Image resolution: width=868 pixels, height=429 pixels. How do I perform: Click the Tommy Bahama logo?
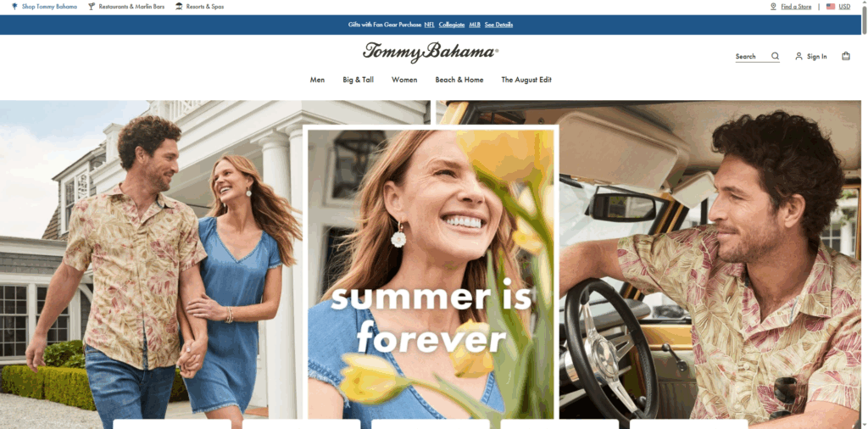[x=431, y=53]
